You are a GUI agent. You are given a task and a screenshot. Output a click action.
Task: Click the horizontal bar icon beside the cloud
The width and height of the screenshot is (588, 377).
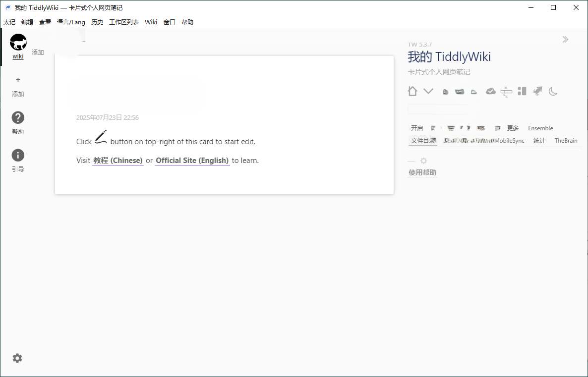pos(506,92)
